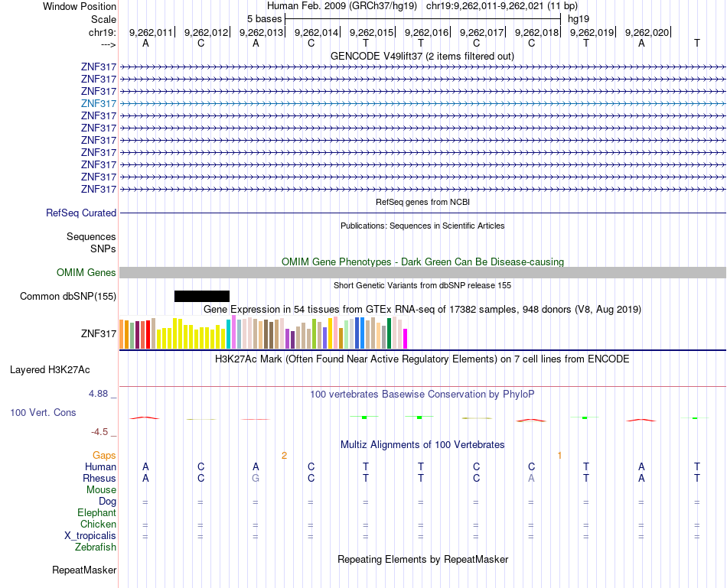Open 'Short Genetic Variants from dbSNP release 155'
The image size is (727, 588).
tap(422, 285)
